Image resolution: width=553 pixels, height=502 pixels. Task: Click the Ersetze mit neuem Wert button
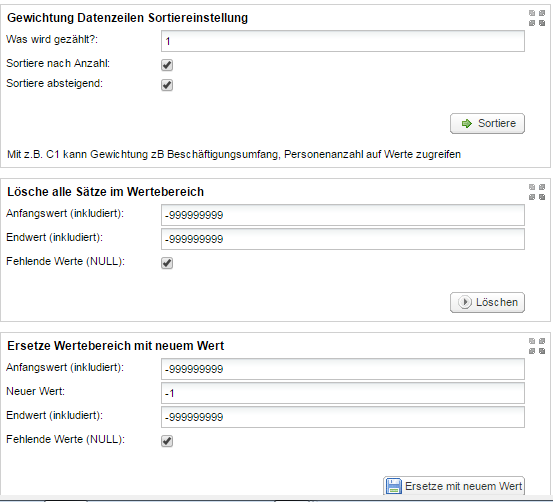click(x=454, y=486)
